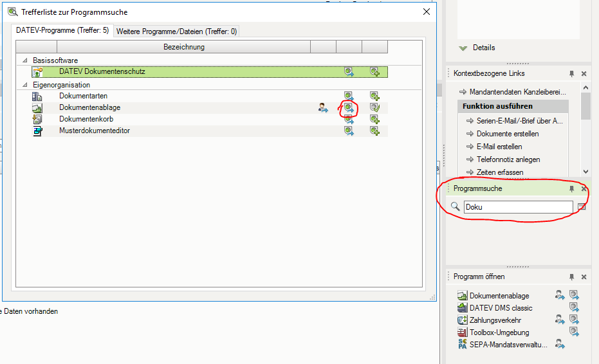Click blue-arrow open icon in Dokumentarten row
This screenshot has width=599, height=364.
point(349,96)
